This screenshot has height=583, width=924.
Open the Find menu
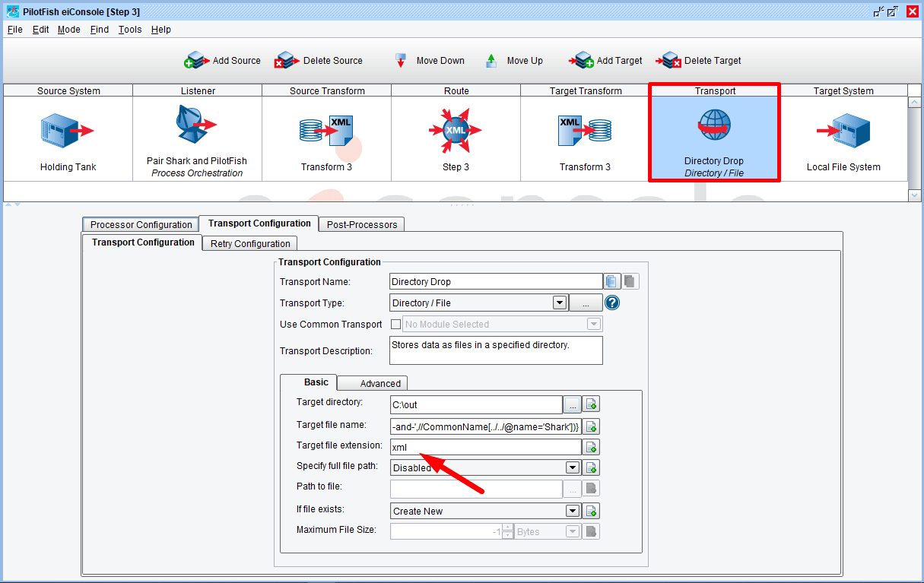(99, 30)
